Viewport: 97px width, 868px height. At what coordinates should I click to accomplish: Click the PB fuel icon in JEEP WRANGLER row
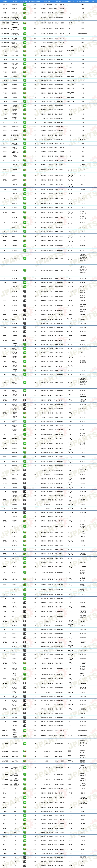(25, 160)
